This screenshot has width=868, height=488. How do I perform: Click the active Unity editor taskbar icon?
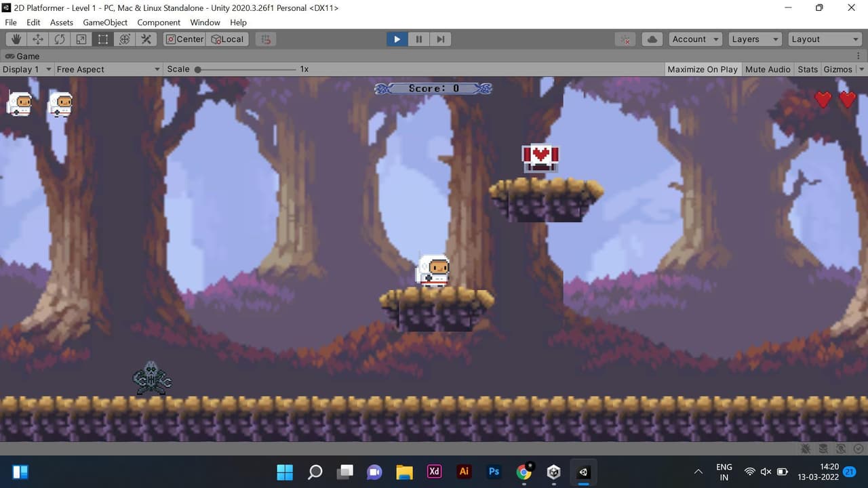583,472
